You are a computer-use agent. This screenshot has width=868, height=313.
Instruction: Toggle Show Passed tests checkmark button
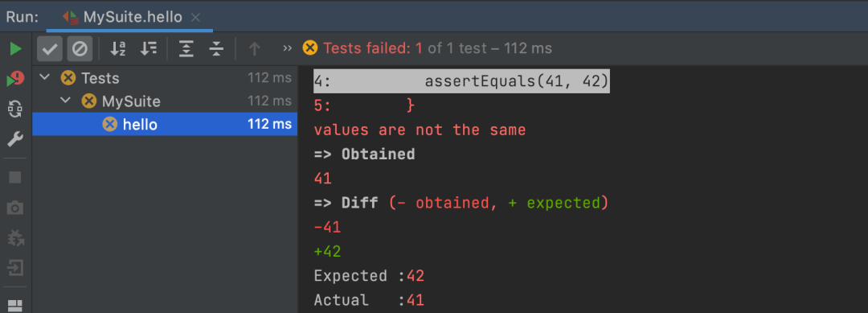50,49
